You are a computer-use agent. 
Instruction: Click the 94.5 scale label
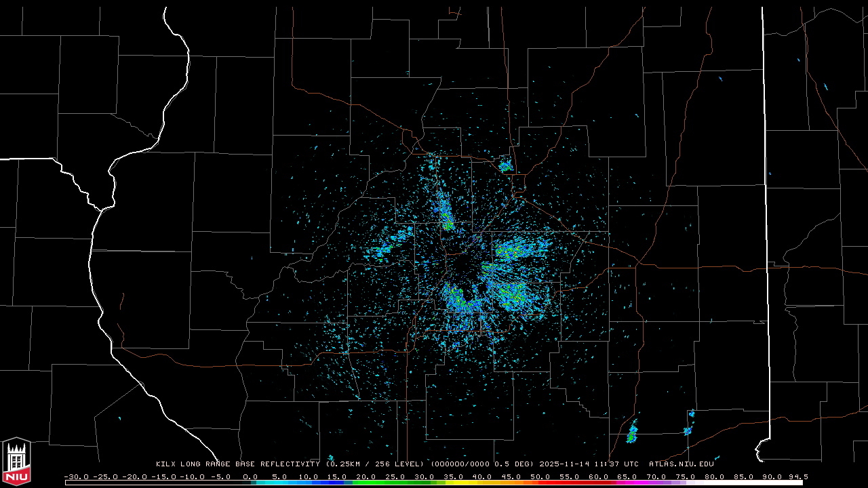pos(797,476)
